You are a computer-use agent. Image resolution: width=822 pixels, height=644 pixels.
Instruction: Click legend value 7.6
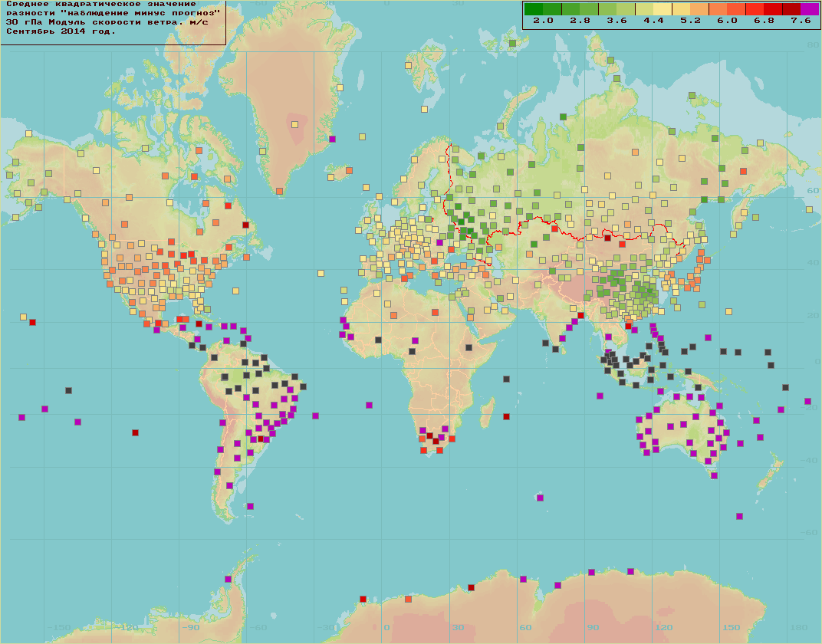click(x=801, y=21)
